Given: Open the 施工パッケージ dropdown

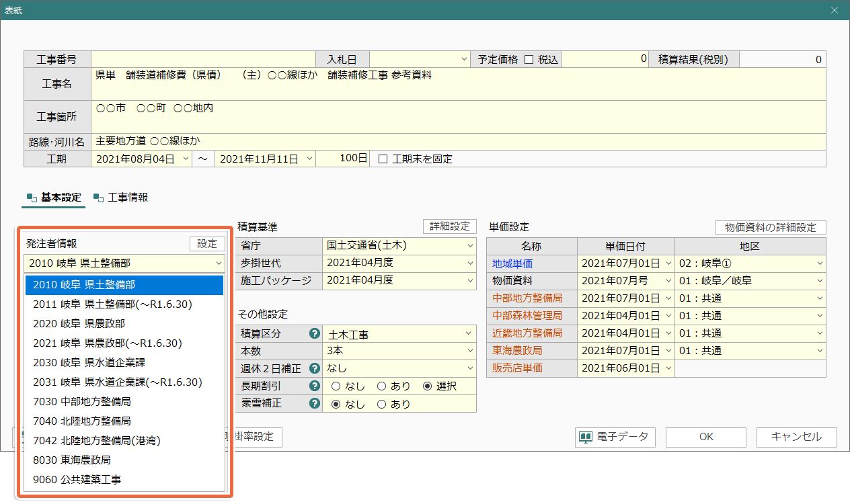Looking at the screenshot, I should coord(469,280).
